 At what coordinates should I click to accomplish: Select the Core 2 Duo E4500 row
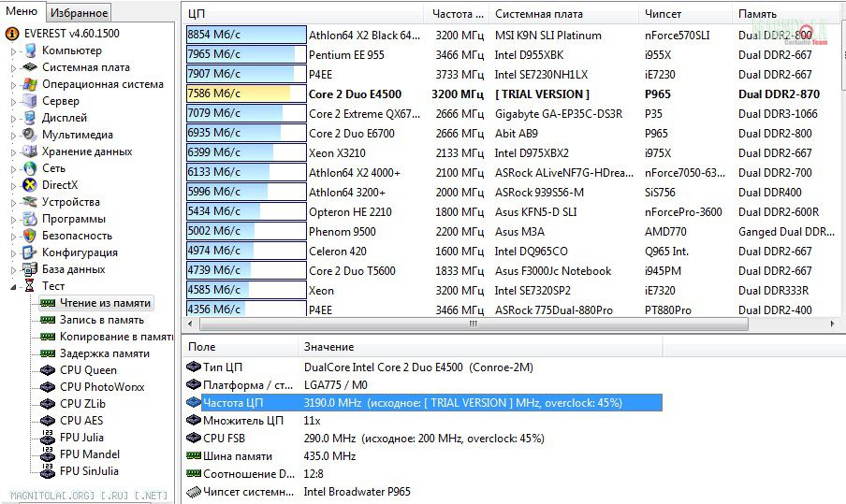[x=512, y=94]
